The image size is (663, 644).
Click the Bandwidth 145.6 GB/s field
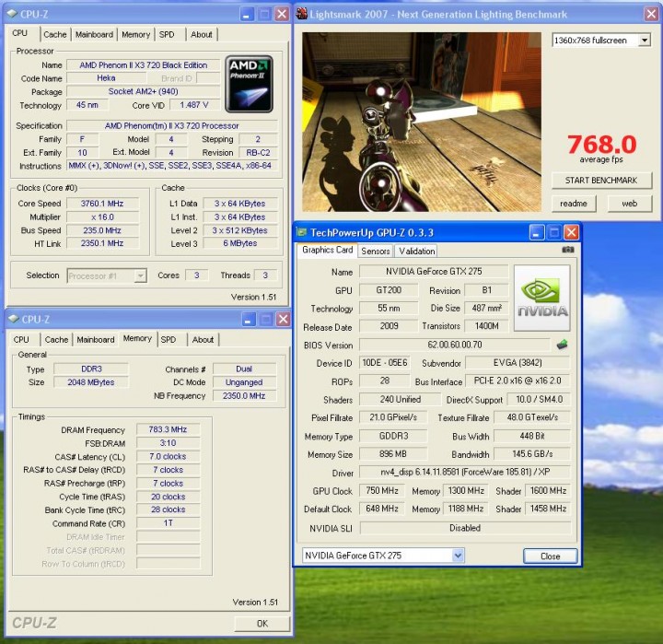point(532,454)
